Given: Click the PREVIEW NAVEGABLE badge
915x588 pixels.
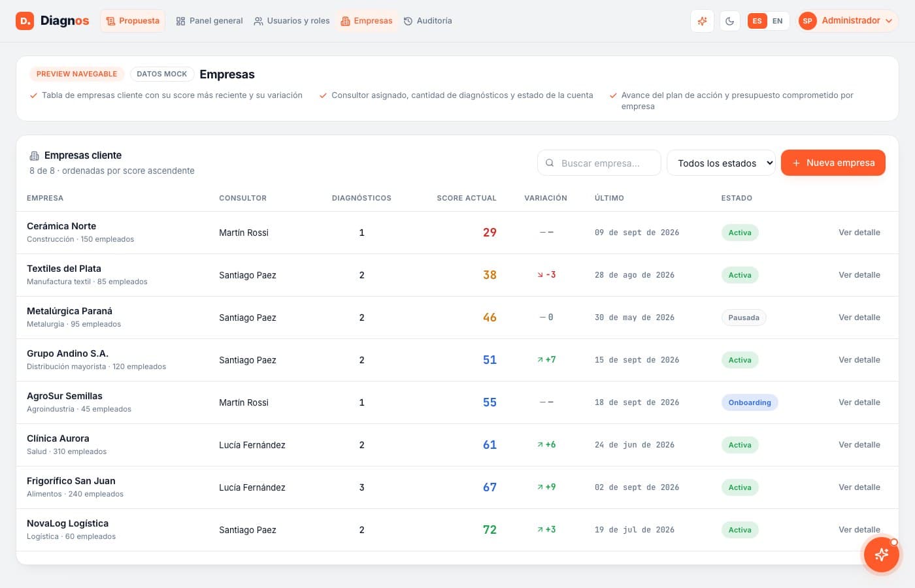Looking at the screenshot, I should pyautogui.click(x=76, y=74).
